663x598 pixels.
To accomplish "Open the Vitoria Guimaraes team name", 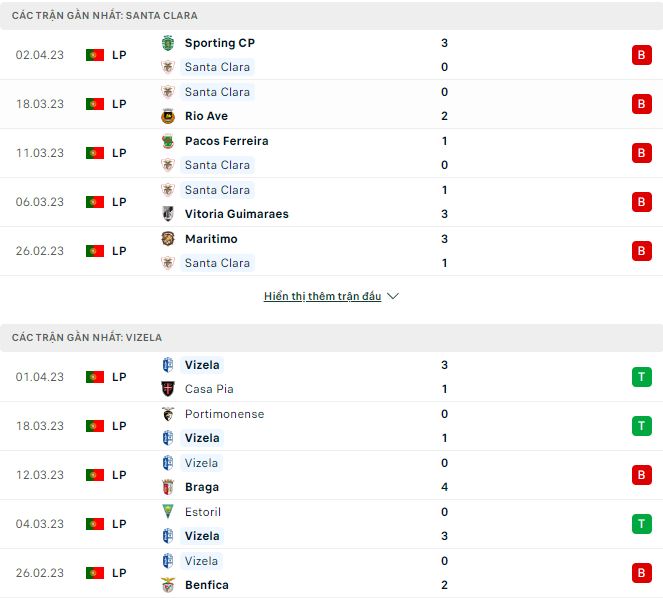I will (x=236, y=214).
